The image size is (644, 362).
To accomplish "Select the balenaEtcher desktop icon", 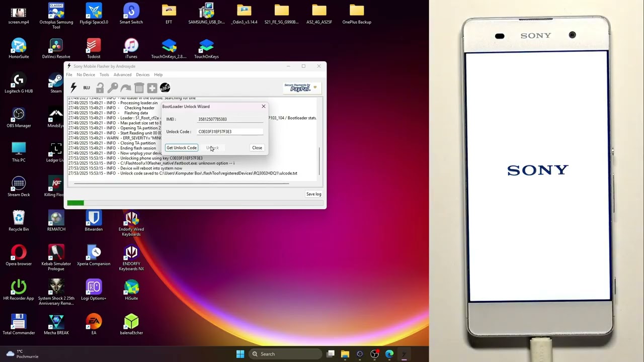I will point(131,325).
